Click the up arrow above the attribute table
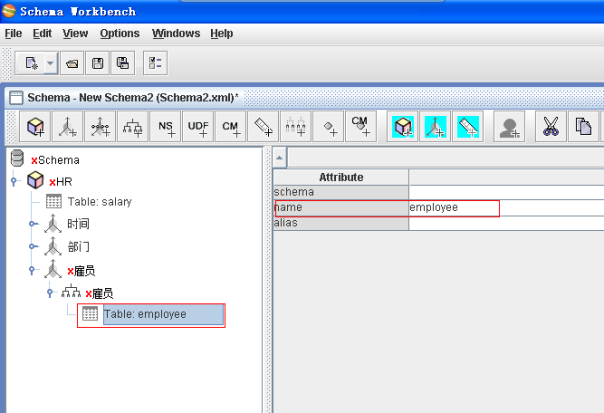604x413 pixels. coord(280,158)
